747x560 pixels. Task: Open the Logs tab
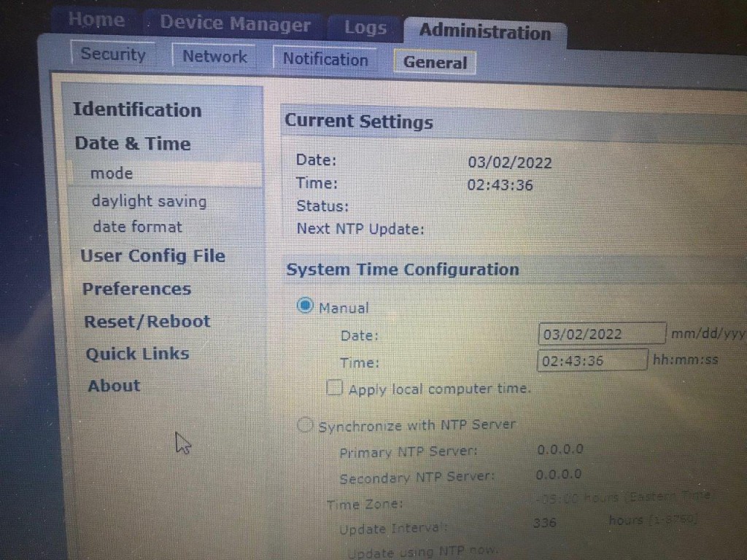pos(365,28)
